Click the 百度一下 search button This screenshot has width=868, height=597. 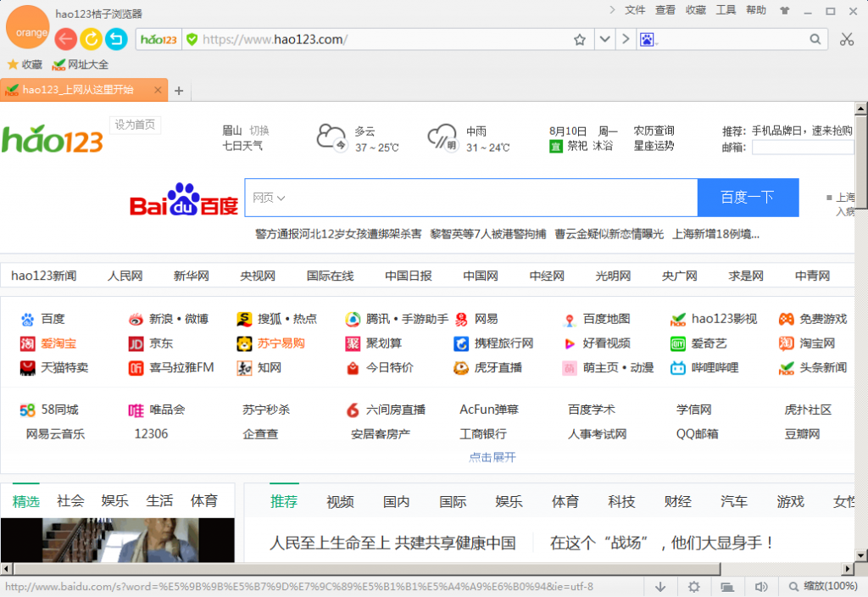(x=748, y=198)
